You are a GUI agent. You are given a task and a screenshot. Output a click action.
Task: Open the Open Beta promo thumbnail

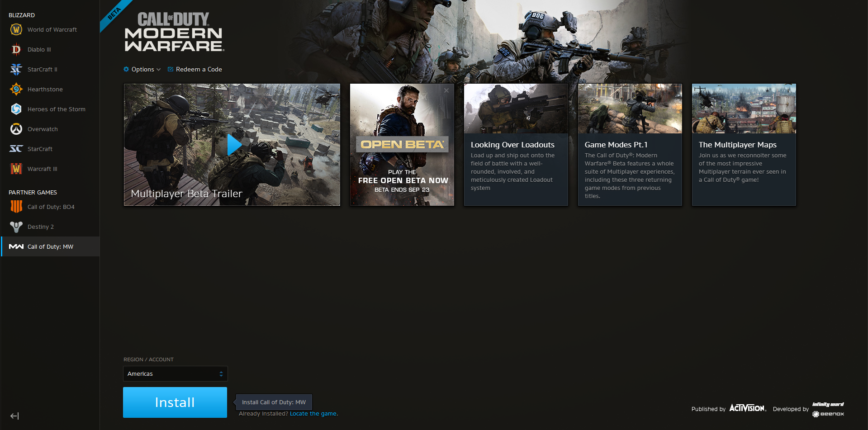pyautogui.click(x=402, y=145)
